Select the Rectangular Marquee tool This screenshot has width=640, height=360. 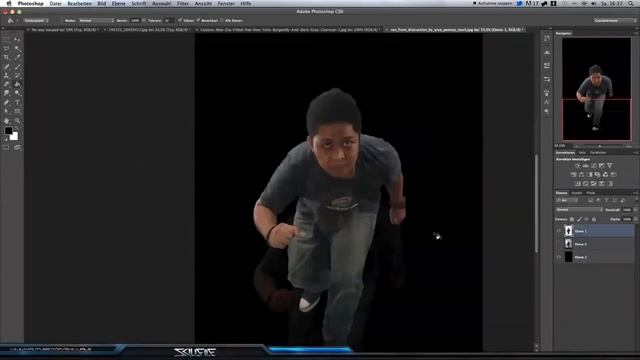(x=7, y=40)
